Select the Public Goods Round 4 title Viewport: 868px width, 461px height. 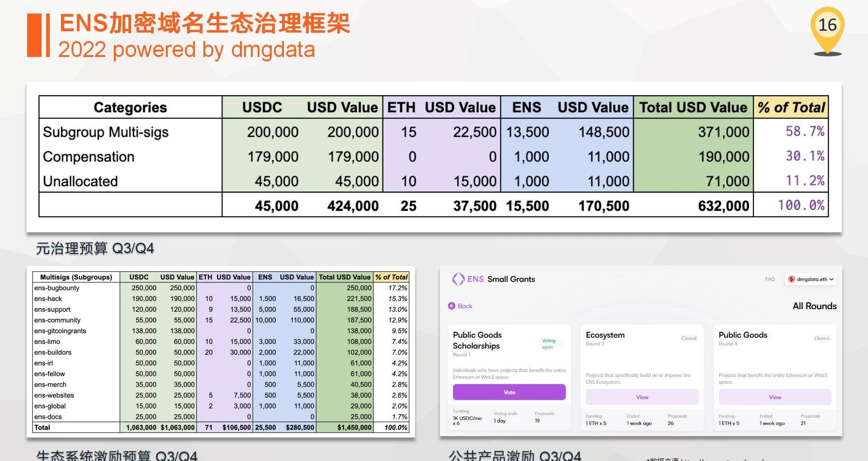[x=743, y=335]
